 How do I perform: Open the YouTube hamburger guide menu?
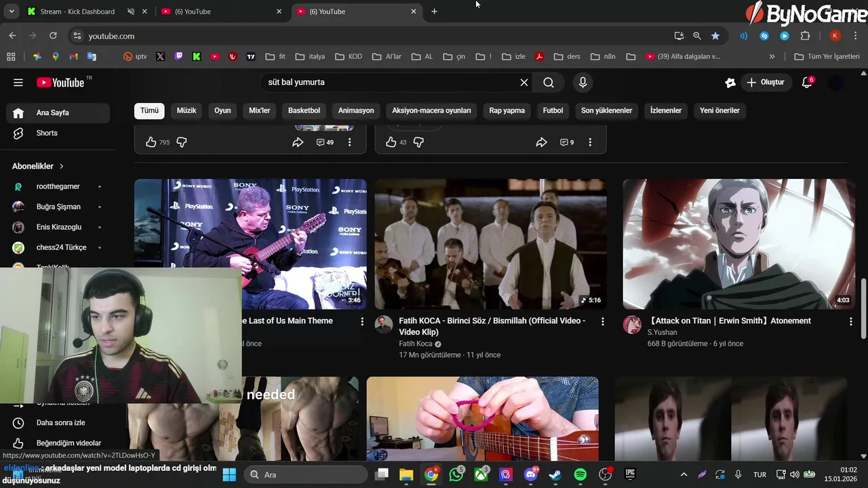click(18, 83)
